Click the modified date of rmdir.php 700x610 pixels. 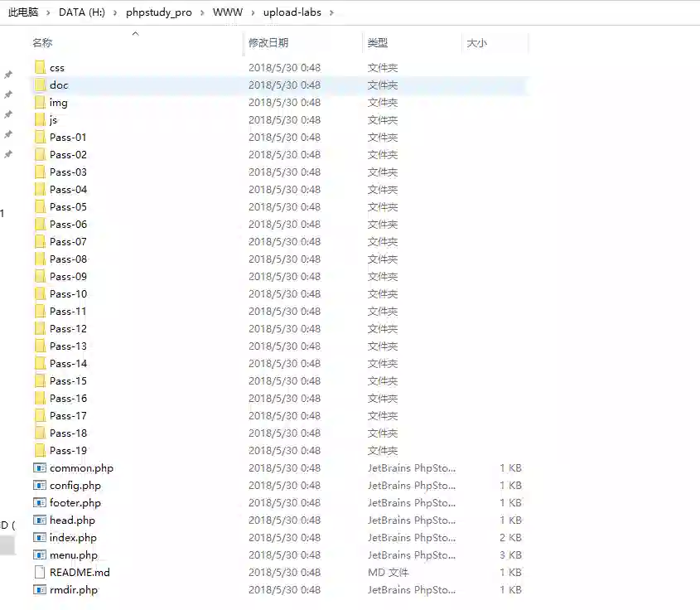pos(284,590)
